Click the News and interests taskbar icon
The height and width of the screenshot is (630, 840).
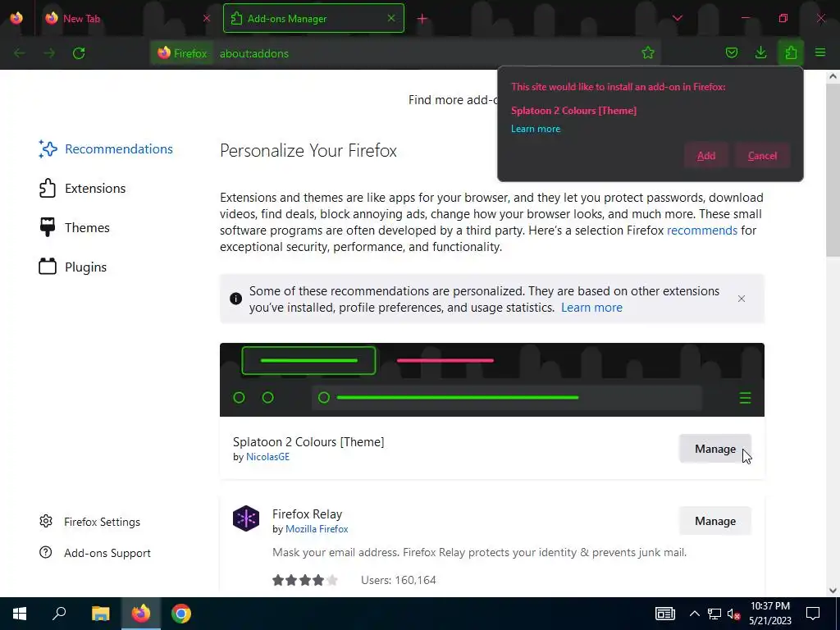pyautogui.click(x=664, y=614)
